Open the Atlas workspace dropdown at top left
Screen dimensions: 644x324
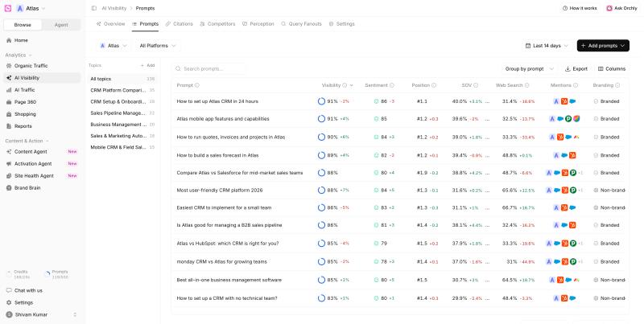pos(31,8)
